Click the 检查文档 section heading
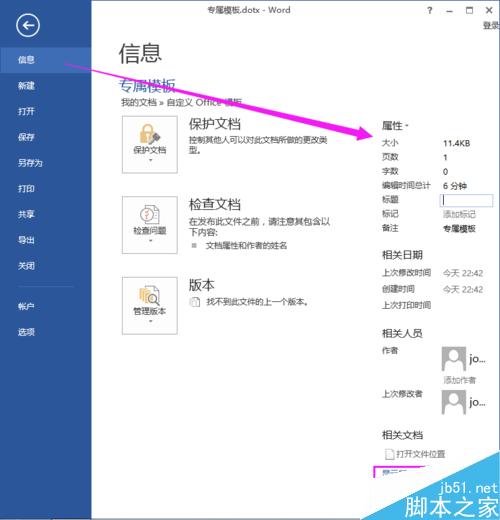Image resolution: width=500 pixels, height=520 pixels. [215, 204]
